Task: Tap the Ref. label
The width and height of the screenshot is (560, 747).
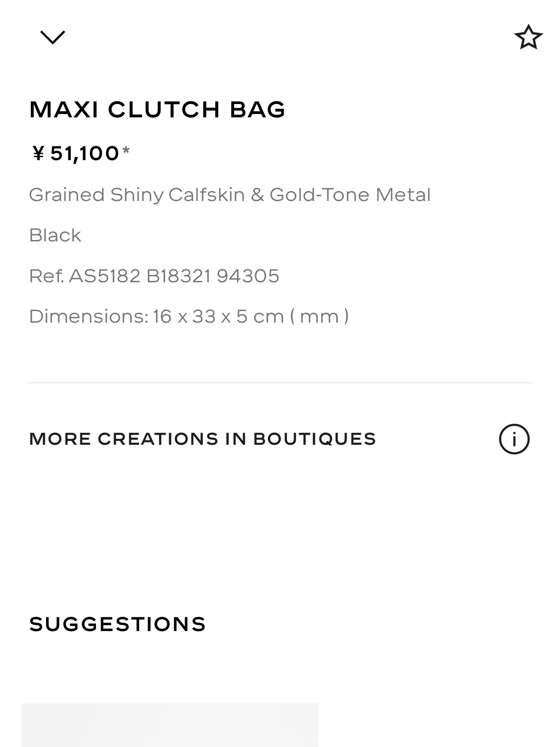Action: [47, 276]
